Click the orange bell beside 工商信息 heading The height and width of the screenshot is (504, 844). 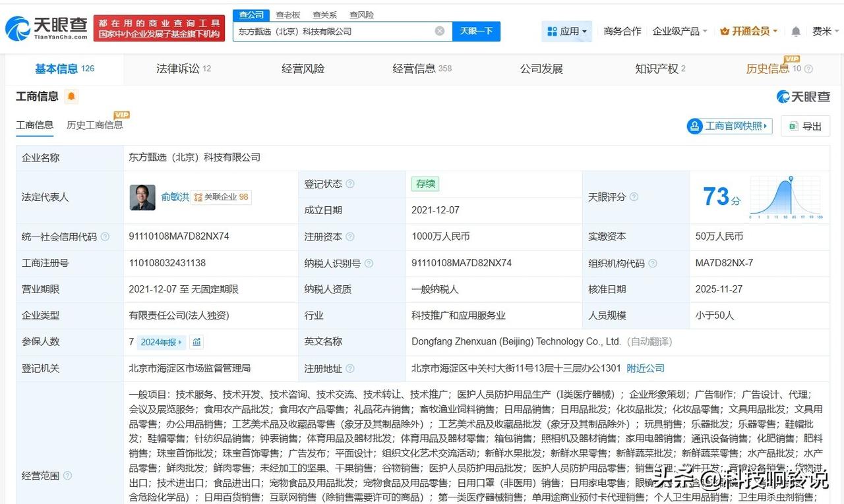71,97
